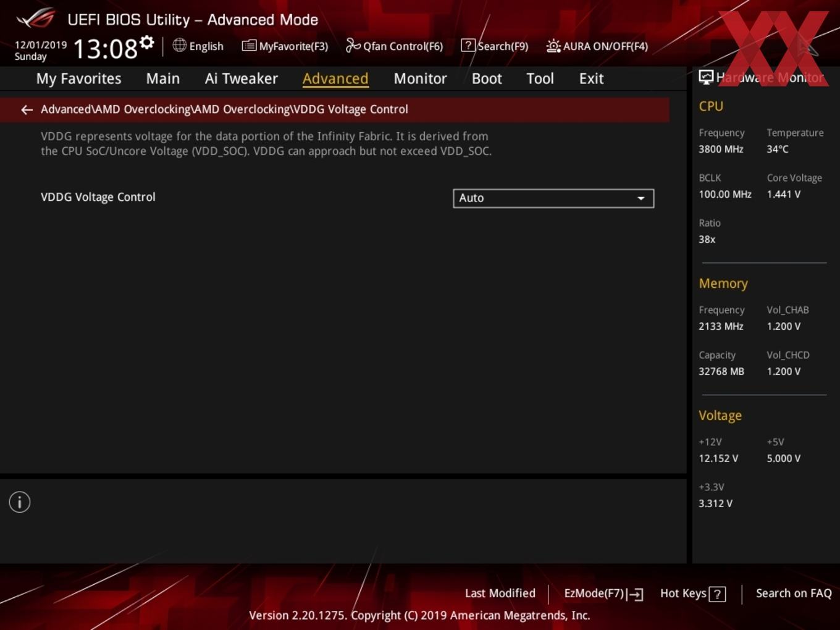Click the Hardware Monitor screen icon
840x630 pixels.
point(706,77)
